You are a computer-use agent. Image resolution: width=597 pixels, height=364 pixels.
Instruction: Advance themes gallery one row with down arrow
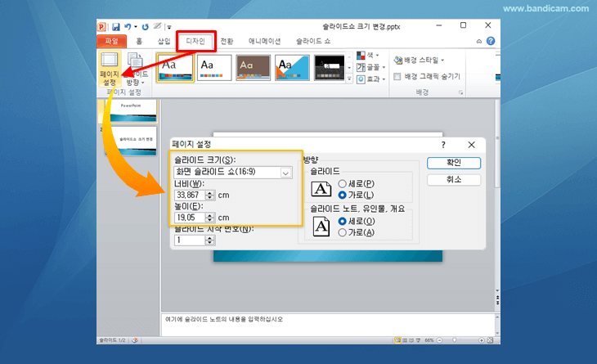tap(349, 68)
